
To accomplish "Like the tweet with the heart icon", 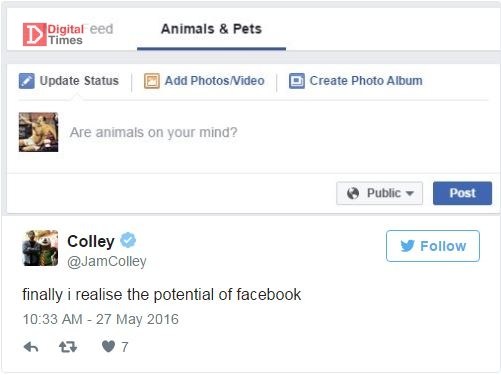I will click(x=108, y=347).
